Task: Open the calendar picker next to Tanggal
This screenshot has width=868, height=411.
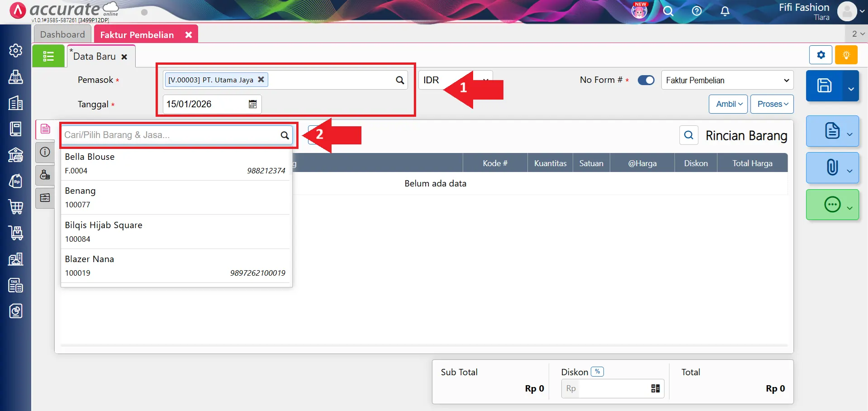Action: click(x=252, y=104)
